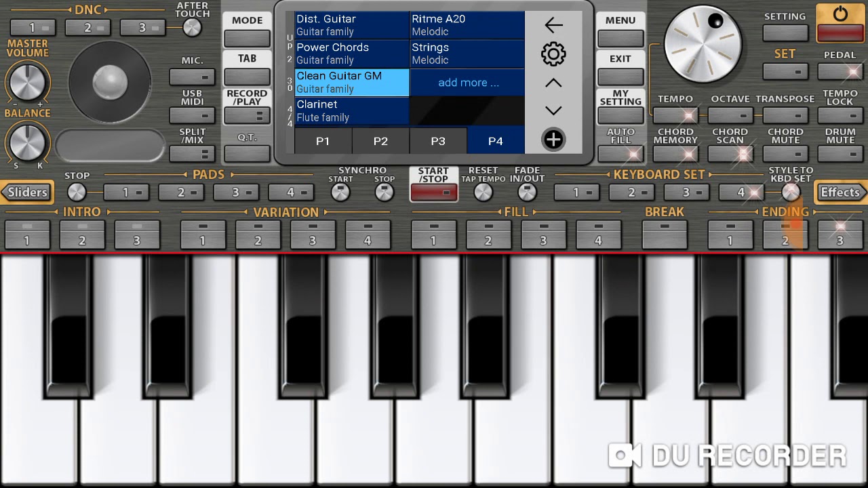Move up with the chevron up arrow

(553, 83)
